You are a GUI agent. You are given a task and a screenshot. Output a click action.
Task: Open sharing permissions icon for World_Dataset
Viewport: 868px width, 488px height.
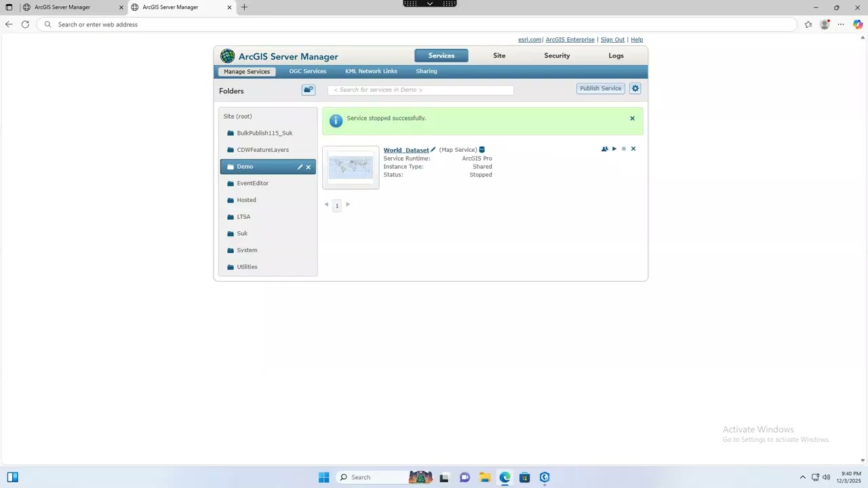pyautogui.click(x=605, y=149)
